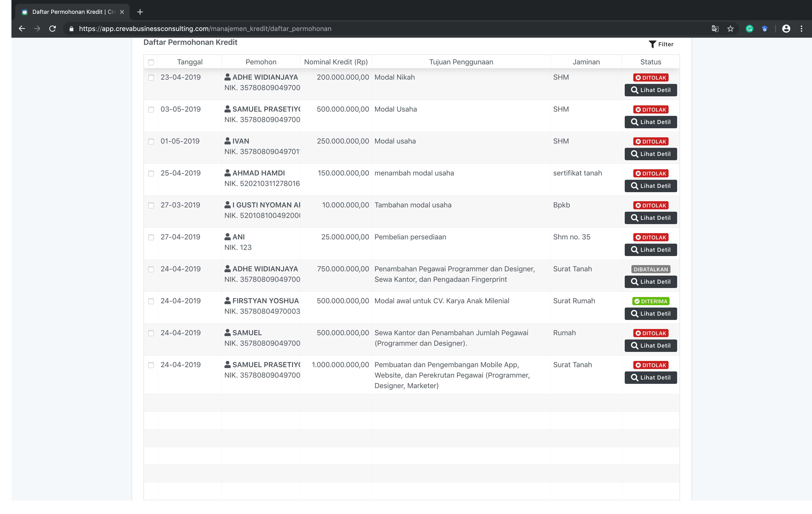Select checkbox for FIRSTYAN YOSHUA's application
The width and height of the screenshot is (812, 514).
151,301
